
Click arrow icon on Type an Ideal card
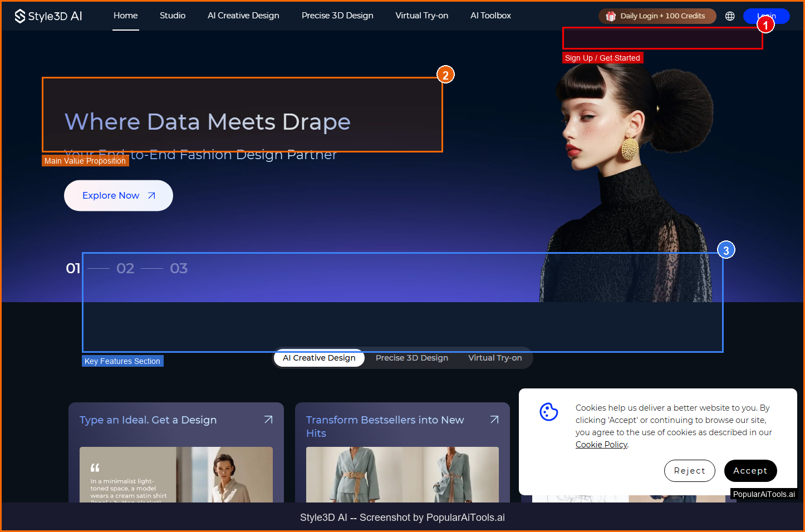click(x=268, y=420)
